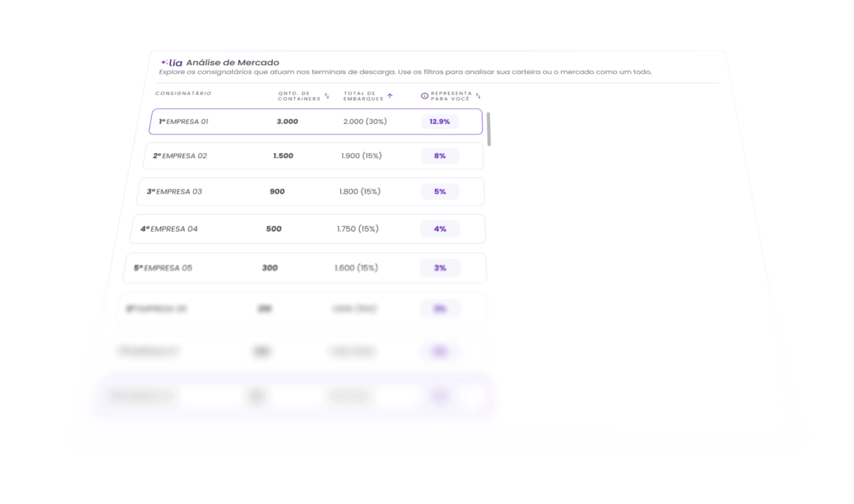Click the 1.500 containers value

coord(283,156)
